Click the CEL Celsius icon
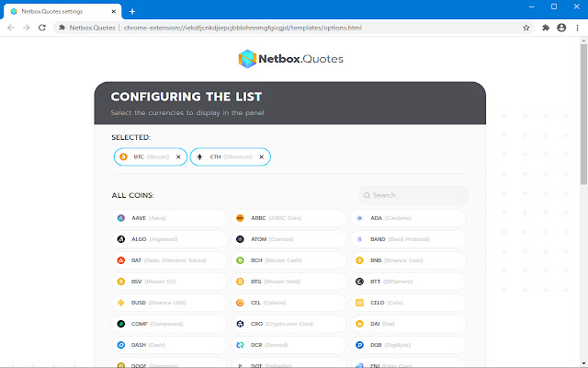 click(x=240, y=303)
